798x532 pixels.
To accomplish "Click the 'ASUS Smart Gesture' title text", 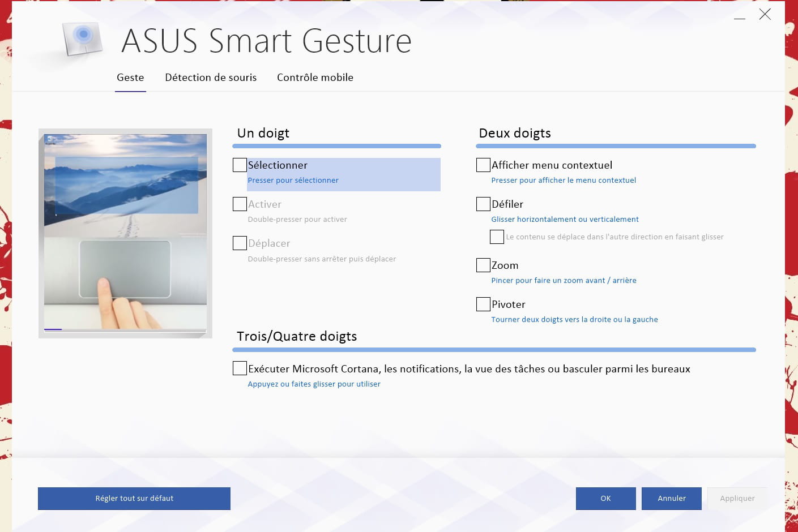I will [267, 41].
